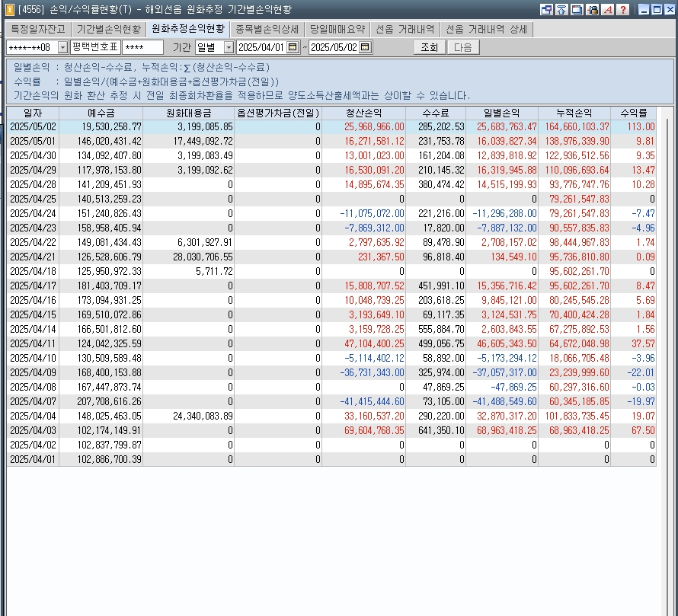Click the password field with asterisks

click(142, 47)
